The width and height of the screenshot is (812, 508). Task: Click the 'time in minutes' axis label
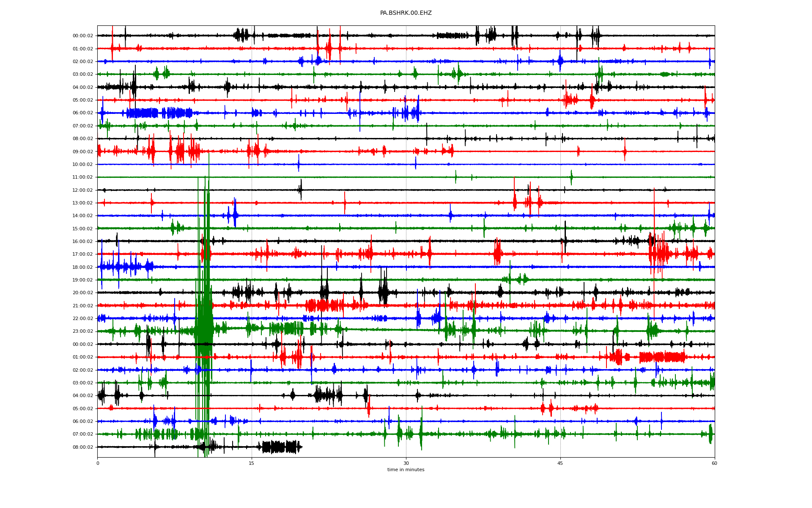(406, 469)
